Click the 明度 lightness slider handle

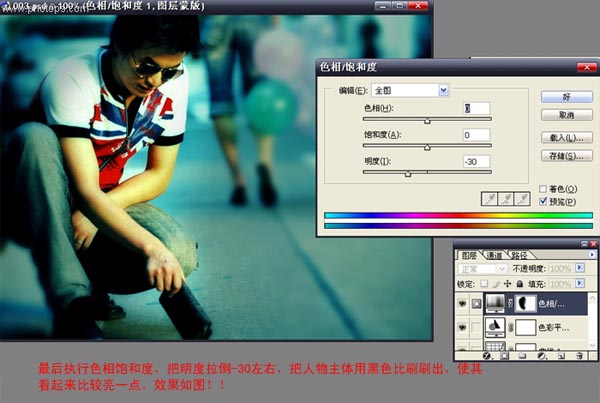tap(407, 174)
